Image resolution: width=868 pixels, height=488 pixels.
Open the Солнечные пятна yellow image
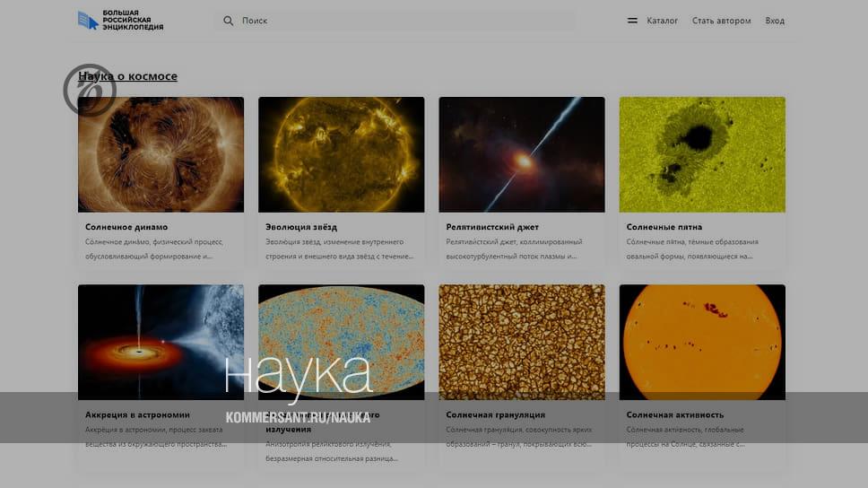coord(702,154)
